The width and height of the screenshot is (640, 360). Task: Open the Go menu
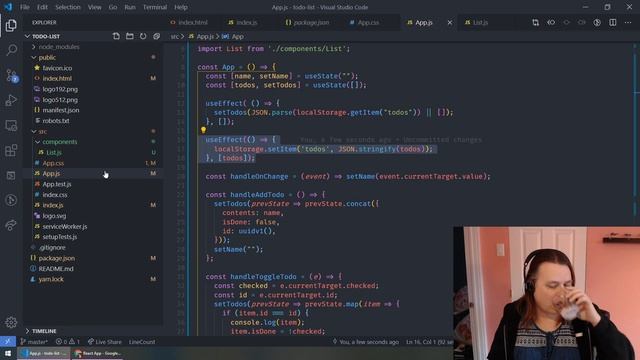click(x=113, y=7)
